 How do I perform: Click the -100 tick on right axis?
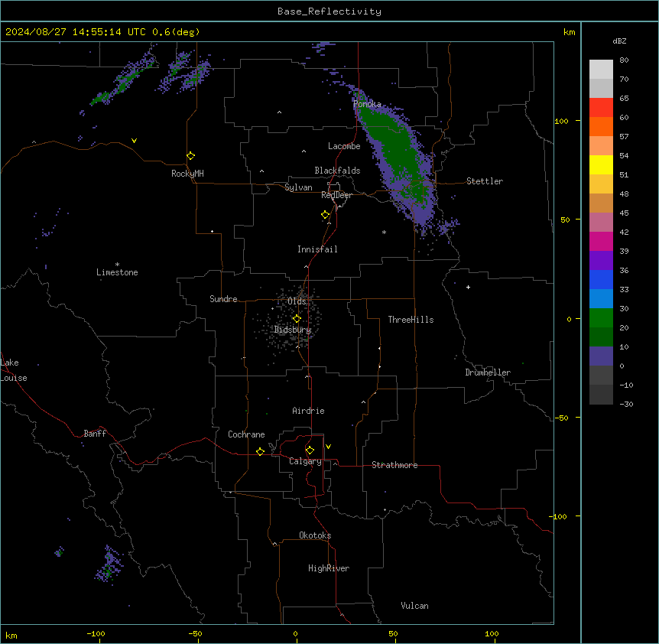click(559, 516)
